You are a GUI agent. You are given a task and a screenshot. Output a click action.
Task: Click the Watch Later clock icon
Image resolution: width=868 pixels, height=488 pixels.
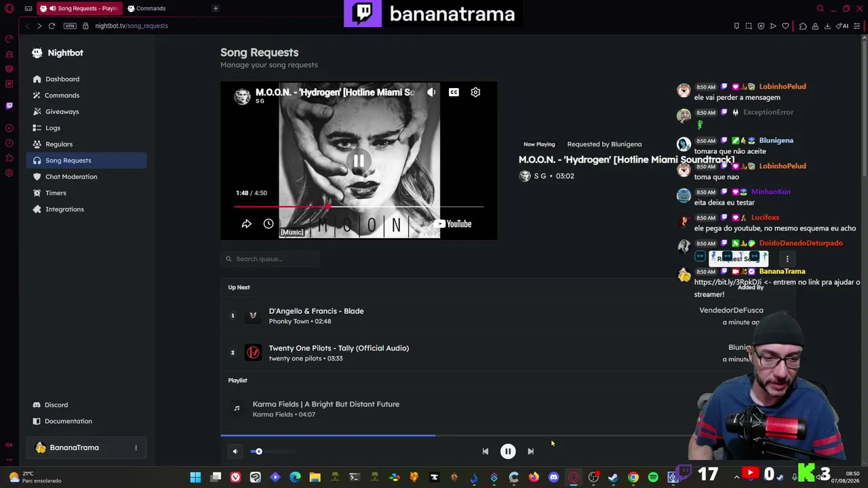coord(269,224)
